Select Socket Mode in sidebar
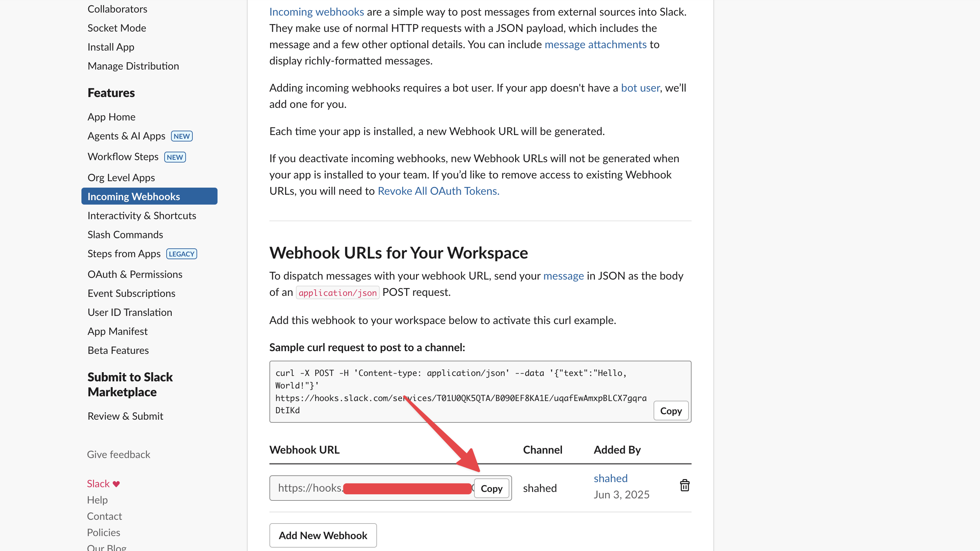 click(116, 27)
